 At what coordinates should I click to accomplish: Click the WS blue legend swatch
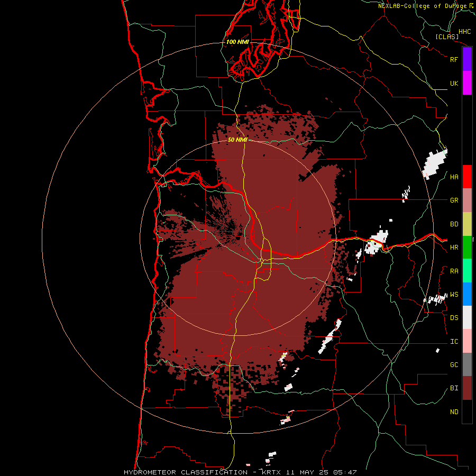[x=467, y=294]
